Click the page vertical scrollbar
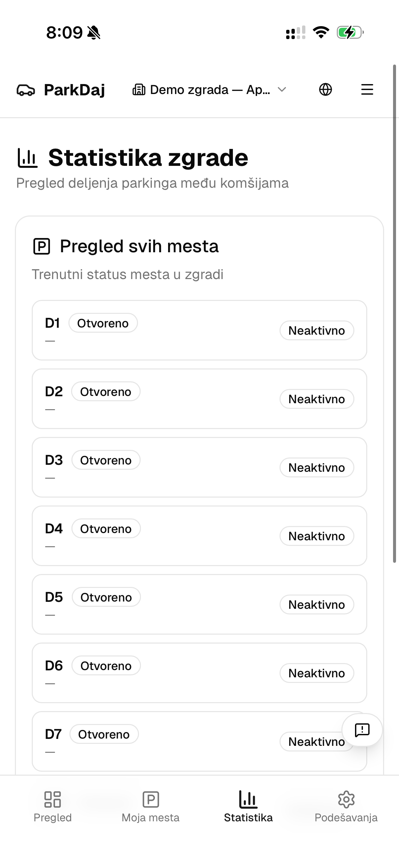Image resolution: width=399 pixels, height=868 pixels. (x=395, y=313)
